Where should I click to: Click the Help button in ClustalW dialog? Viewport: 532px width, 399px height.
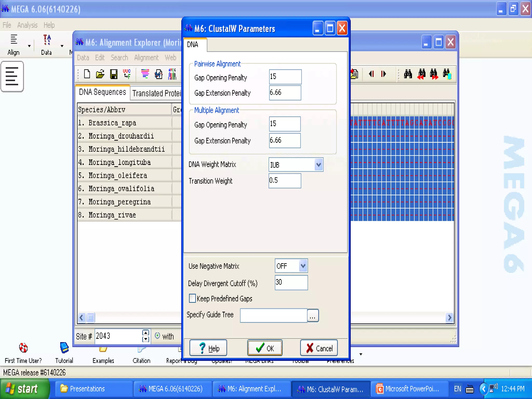(x=208, y=348)
